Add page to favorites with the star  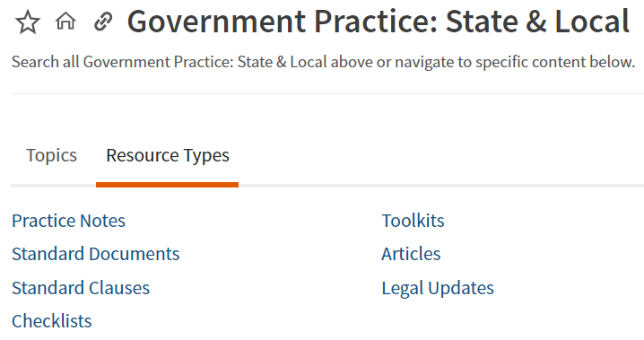tap(28, 22)
